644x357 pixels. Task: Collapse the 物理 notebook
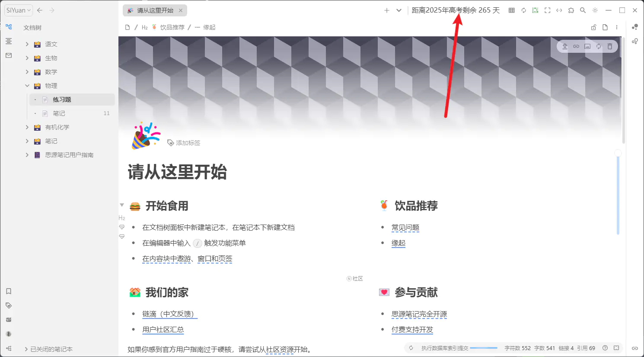point(27,86)
